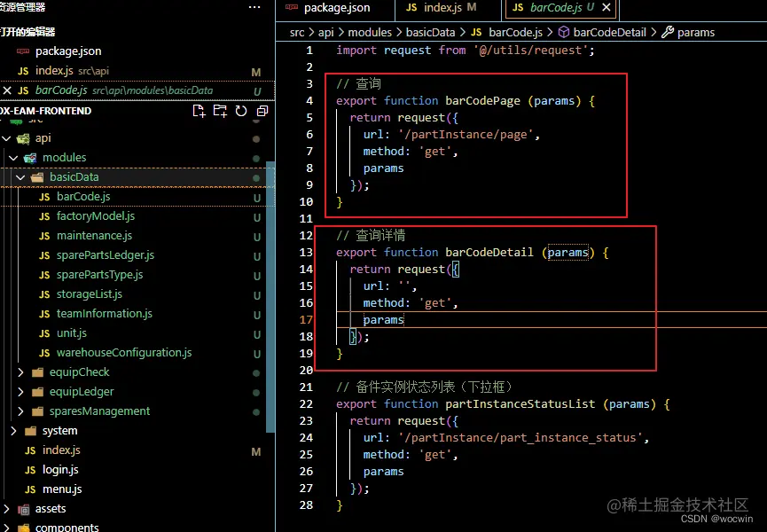Expand the components folder
767x532 pixels.
(x=7, y=528)
